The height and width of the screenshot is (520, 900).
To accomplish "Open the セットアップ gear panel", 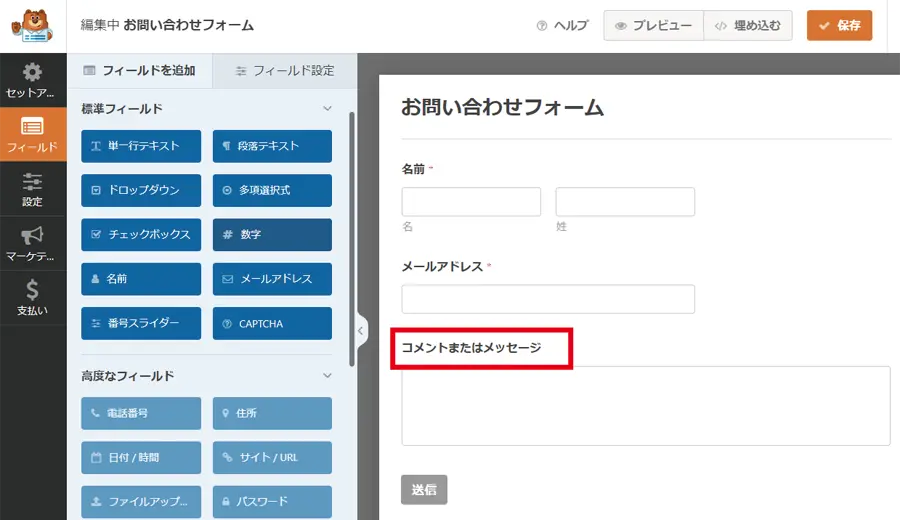I will pos(33,80).
